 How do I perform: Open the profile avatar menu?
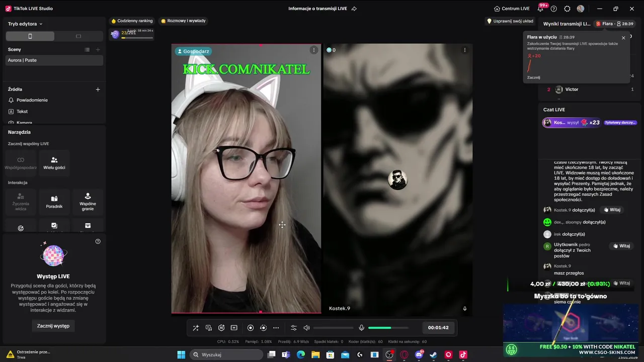click(581, 9)
